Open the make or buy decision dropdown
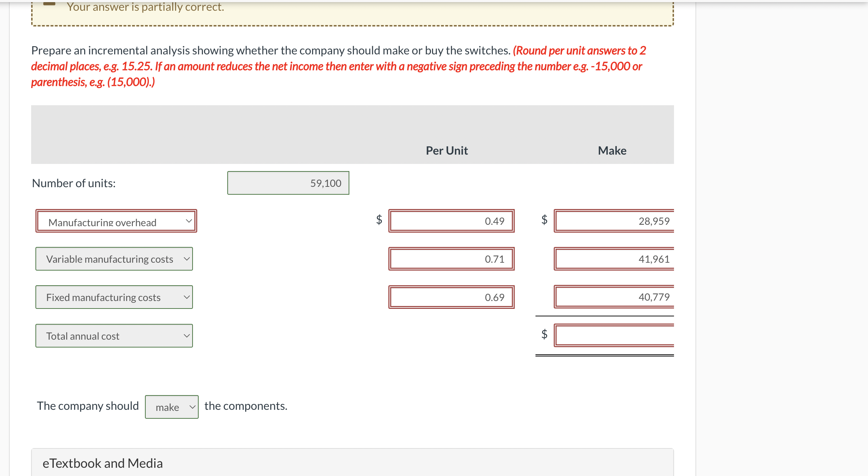The height and width of the screenshot is (476, 868). (x=171, y=407)
